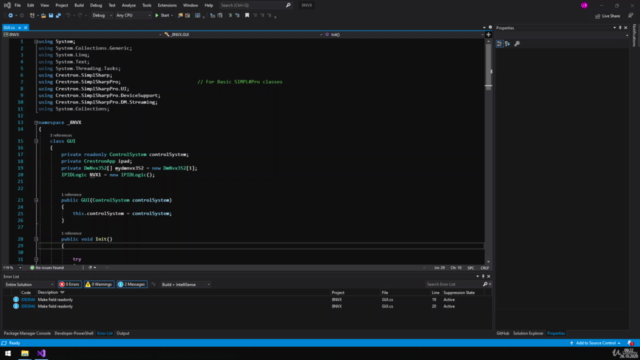The height and width of the screenshot is (360, 640).
Task: Open the Any CPU platform dropdown
Action: point(133,16)
